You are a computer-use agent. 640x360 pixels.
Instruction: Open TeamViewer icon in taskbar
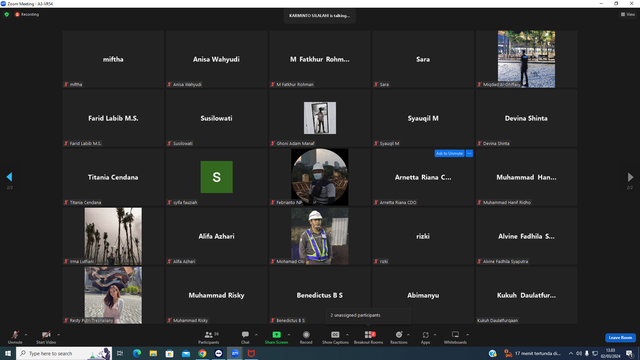tap(218, 353)
